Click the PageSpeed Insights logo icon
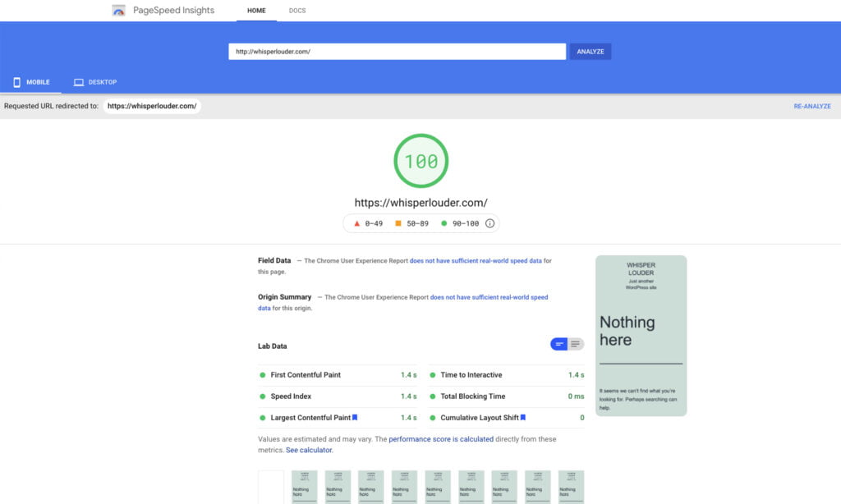 coord(118,10)
